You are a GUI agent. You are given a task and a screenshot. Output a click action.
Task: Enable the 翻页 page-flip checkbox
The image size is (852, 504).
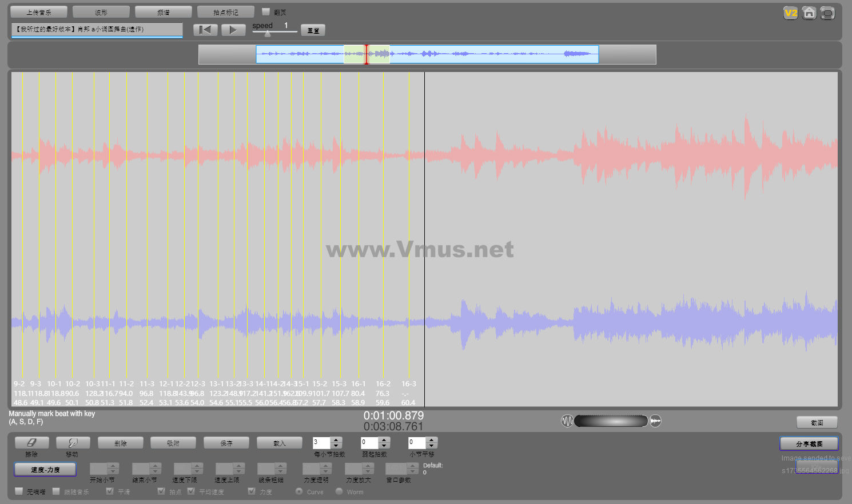265,11
